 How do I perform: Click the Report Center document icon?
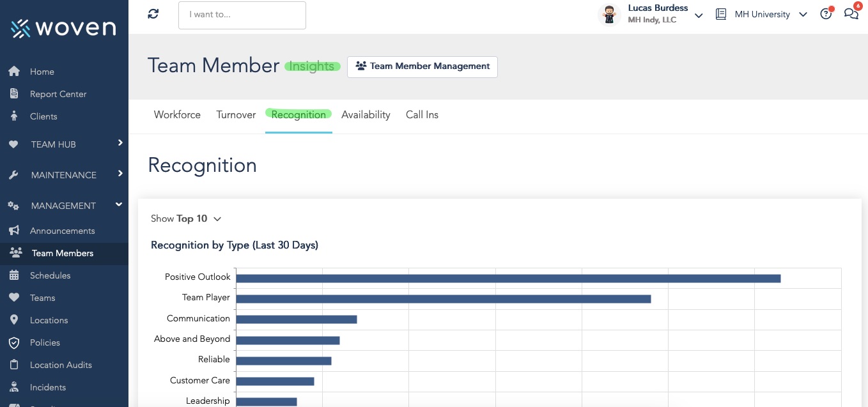14,94
